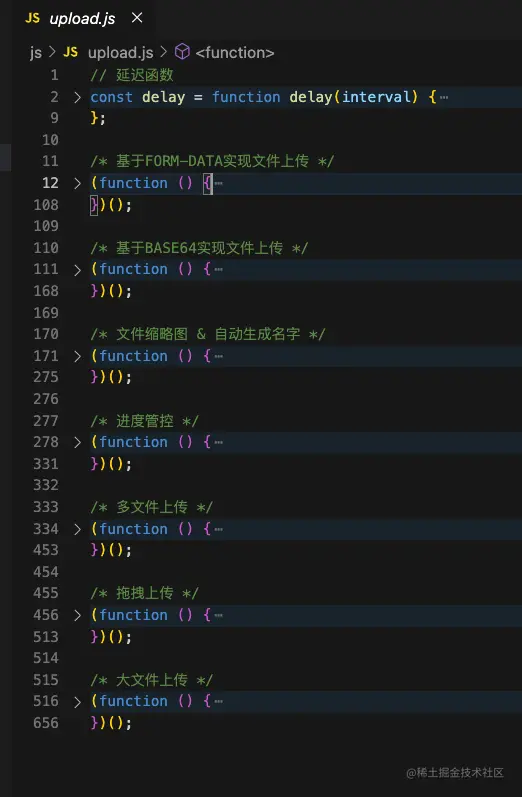Screen dimensions: 522x797
Task: Click the folded ellipsis on line 12
Action: coord(219,183)
